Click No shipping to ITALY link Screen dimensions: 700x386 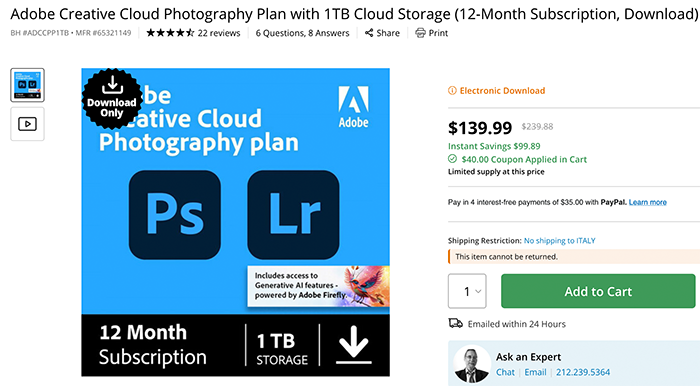559,241
